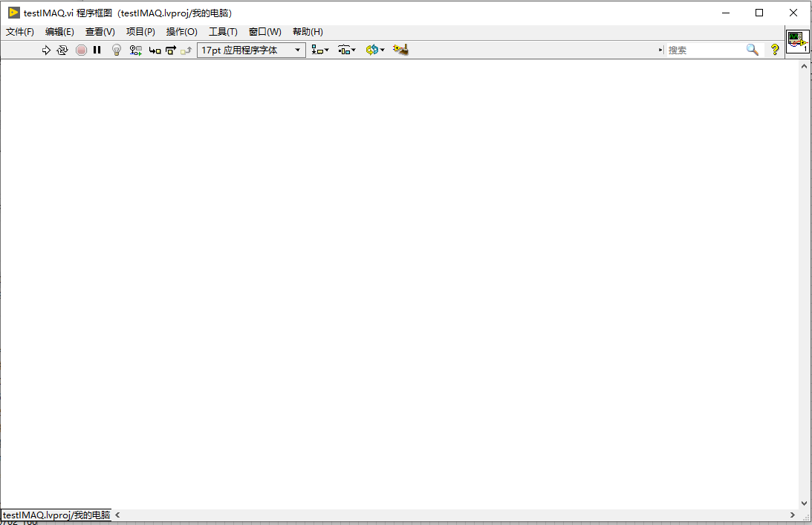Click the testIMAQ.lvproj/我的电脑 status label
The image size is (812, 525).
pos(56,515)
